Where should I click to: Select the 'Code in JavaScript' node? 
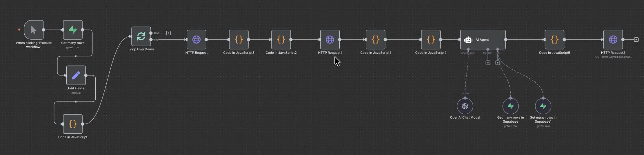pyautogui.click(x=73, y=124)
